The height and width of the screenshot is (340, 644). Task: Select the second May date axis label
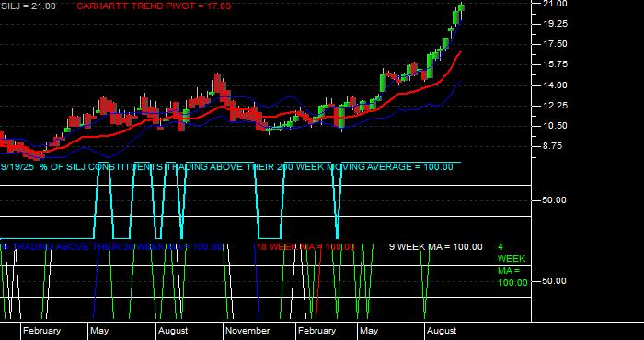(x=369, y=331)
